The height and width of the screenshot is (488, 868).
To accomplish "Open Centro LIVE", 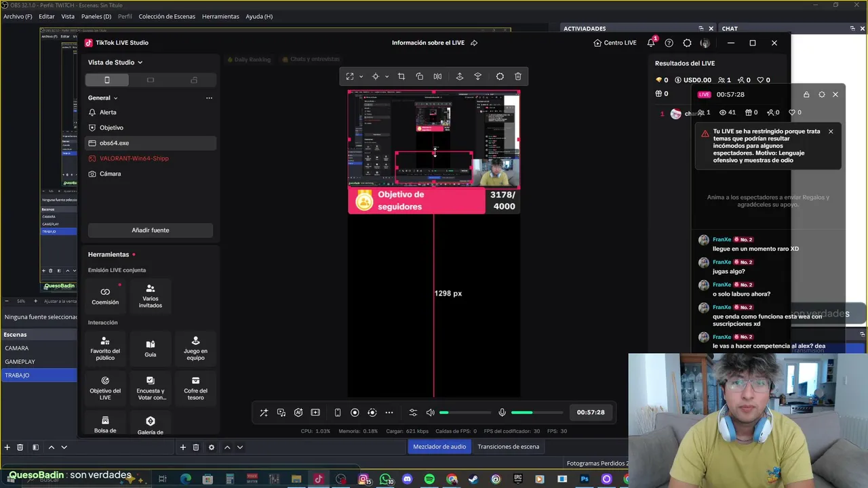I will (615, 43).
